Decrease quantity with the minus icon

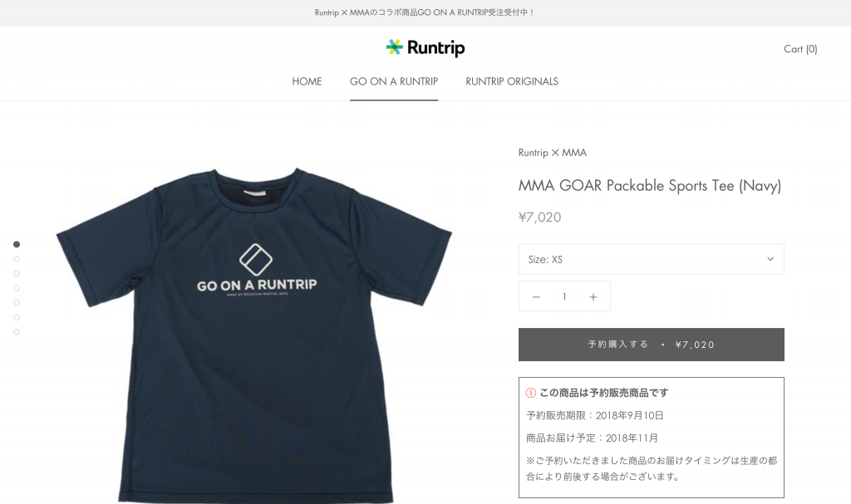[x=536, y=296]
